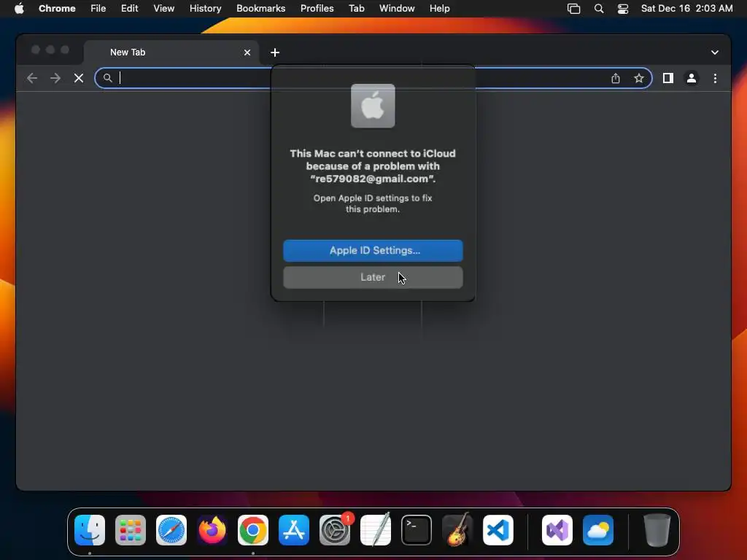Open the Window menu
The image size is (747, 560).
[397, 9]
